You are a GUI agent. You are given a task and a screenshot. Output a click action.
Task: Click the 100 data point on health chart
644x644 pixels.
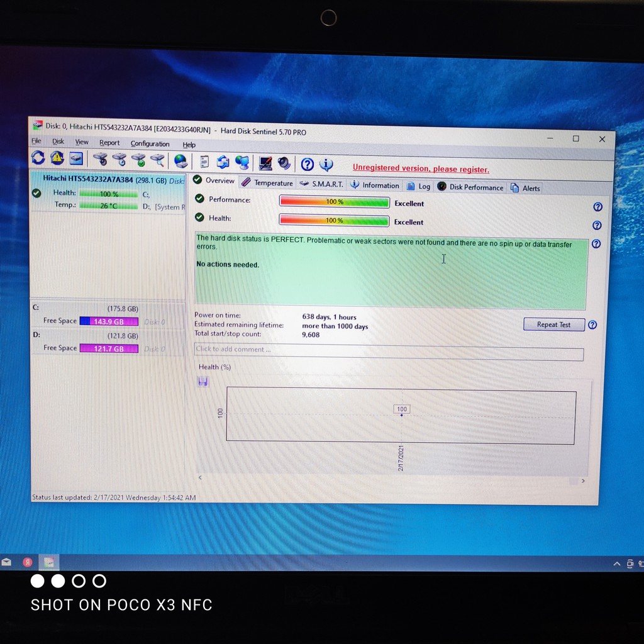[402, 415]
